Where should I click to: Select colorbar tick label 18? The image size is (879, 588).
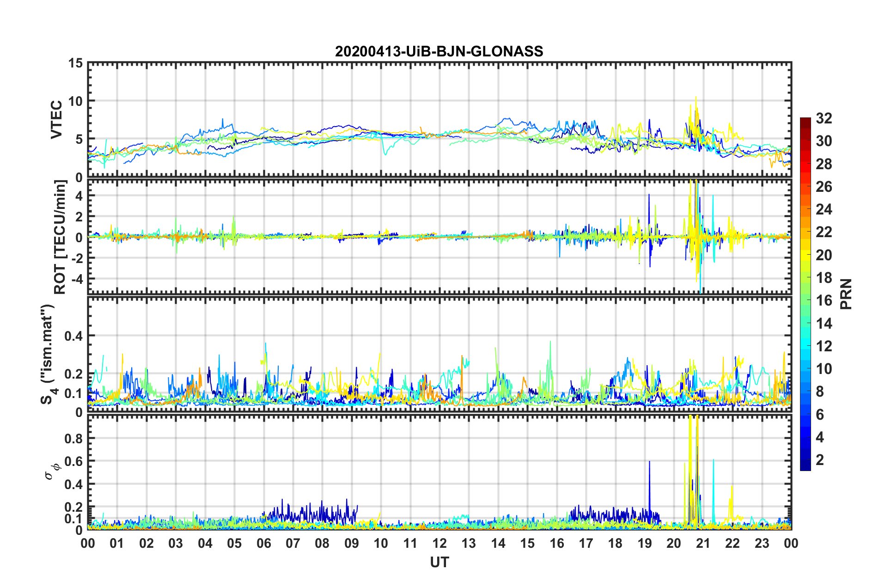tap(824, 278)
